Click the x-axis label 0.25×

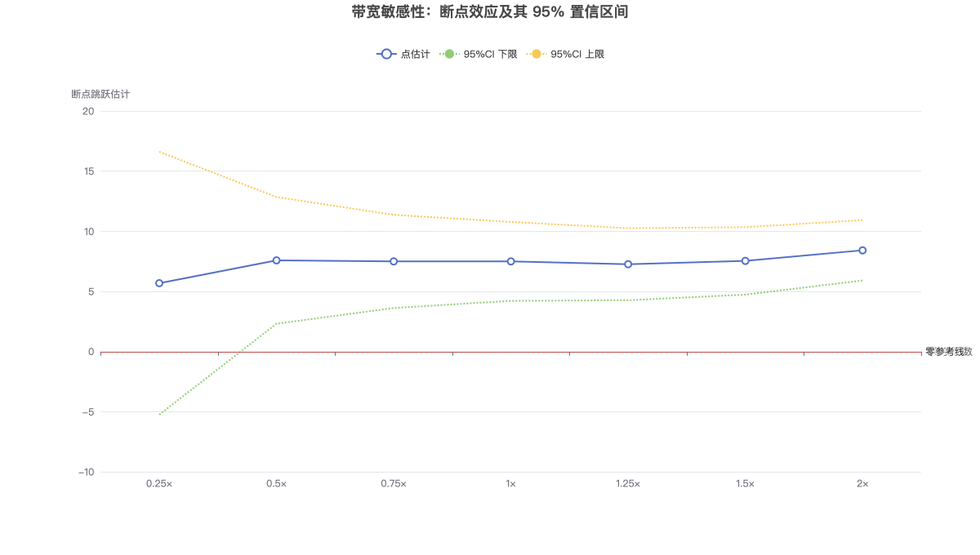[159, 484]
